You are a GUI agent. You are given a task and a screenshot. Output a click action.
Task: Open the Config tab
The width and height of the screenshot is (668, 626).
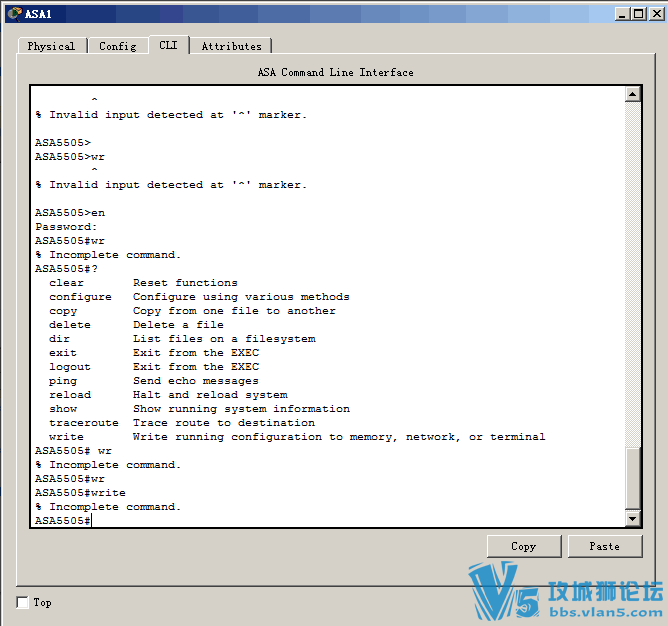118,46
